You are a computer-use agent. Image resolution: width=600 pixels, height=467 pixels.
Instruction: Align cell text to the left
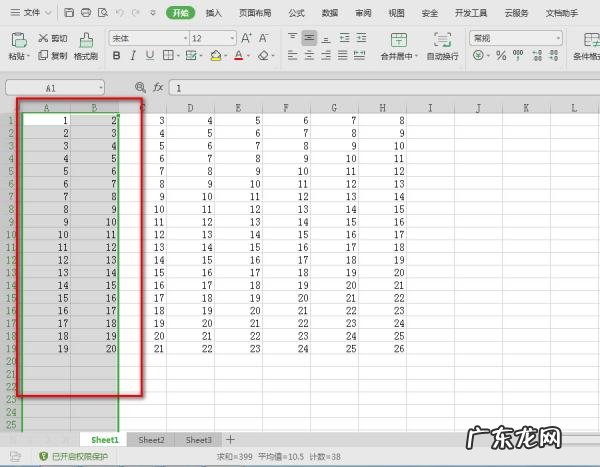[x=292, y=56]
